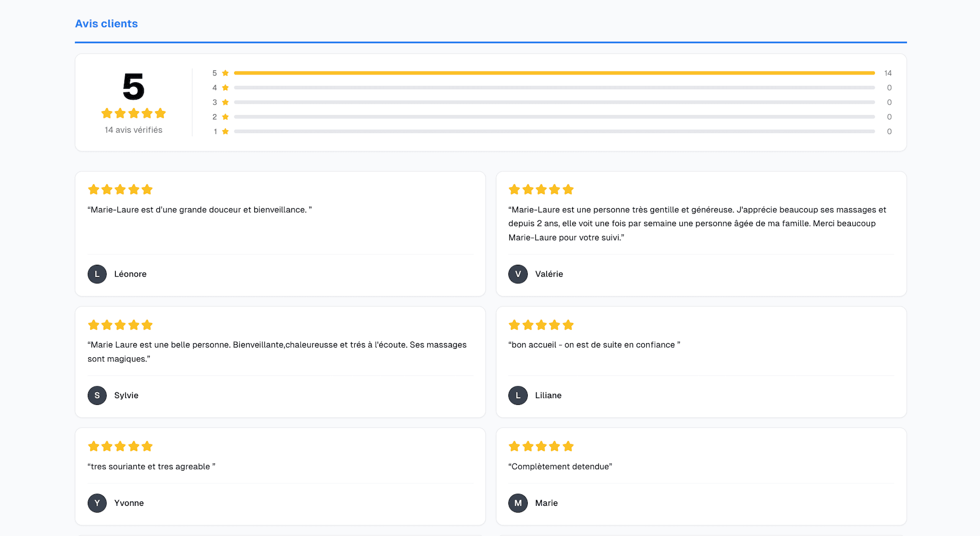980x536 pixels.
Task: Click the empty 3-star rating bar
Action: point(554,102)
